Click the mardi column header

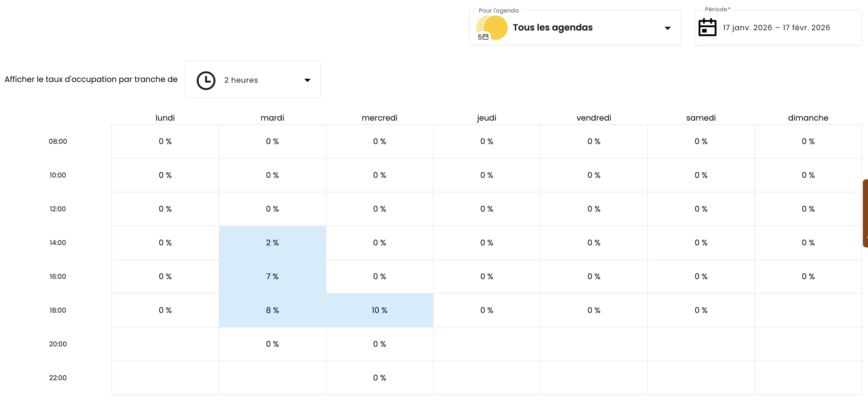click(x=272, y=118)
